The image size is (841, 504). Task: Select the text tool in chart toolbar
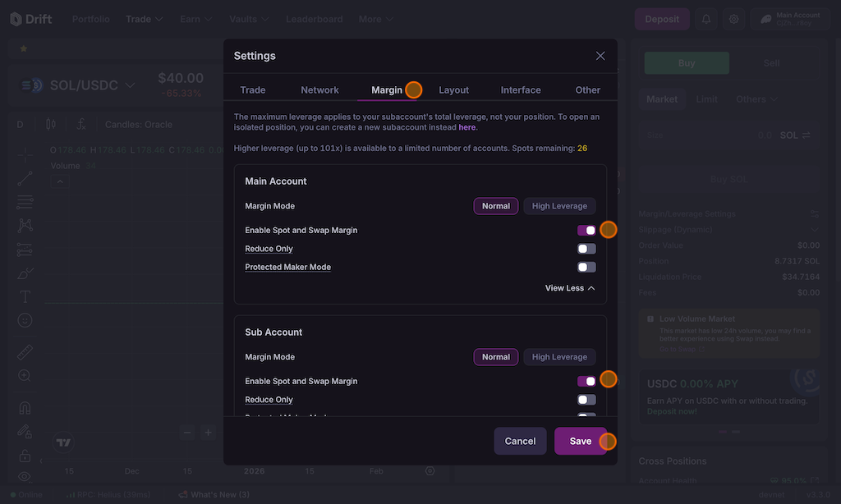coord(25,296)
